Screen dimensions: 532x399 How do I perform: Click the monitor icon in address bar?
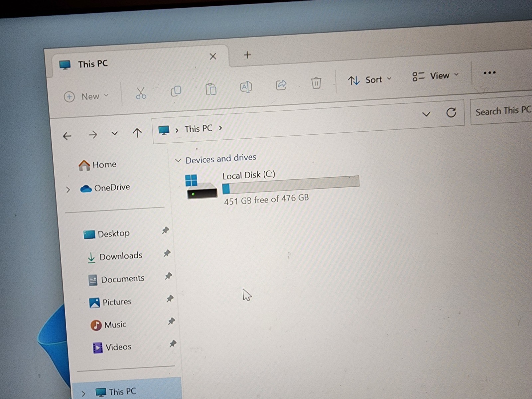164,130
